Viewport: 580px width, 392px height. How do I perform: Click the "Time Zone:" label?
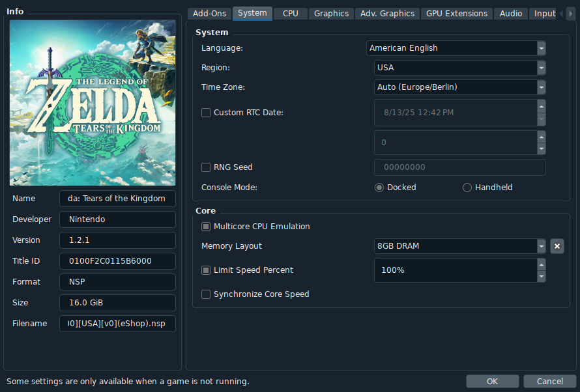pos(223,87)
